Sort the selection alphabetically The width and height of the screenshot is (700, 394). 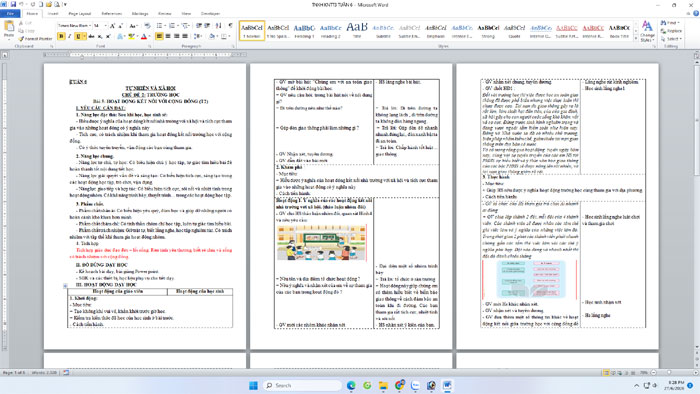point(218,26)
